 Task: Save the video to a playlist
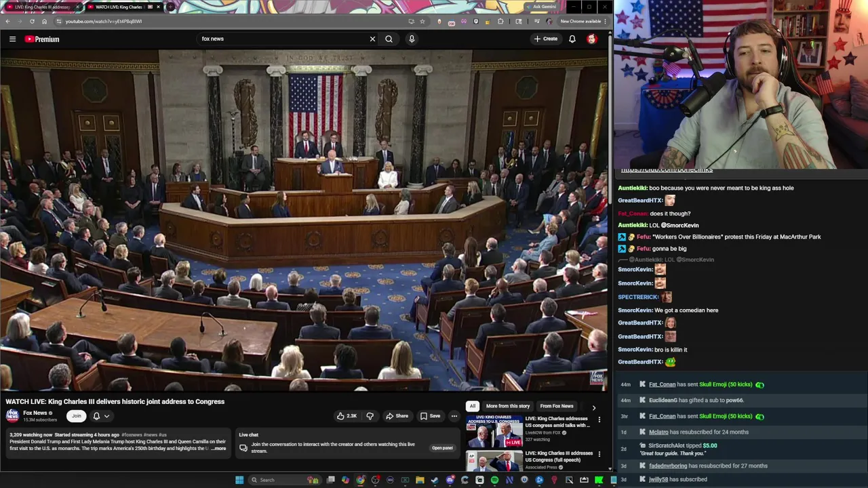[x=430, y=416]
